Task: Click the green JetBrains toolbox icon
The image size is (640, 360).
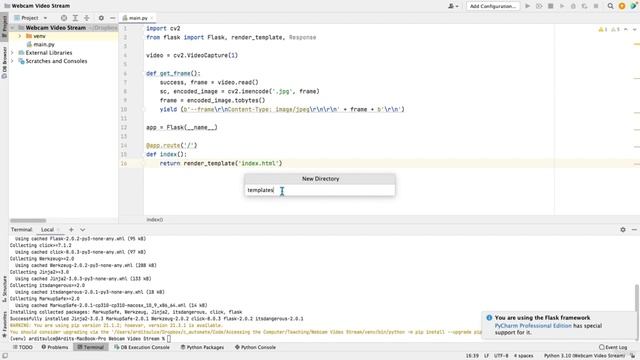Action: (633, 6)
